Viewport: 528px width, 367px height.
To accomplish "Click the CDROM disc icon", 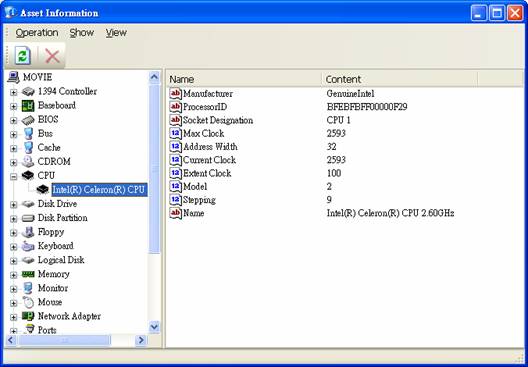I will pyautogui.click(x=28, y=162).
